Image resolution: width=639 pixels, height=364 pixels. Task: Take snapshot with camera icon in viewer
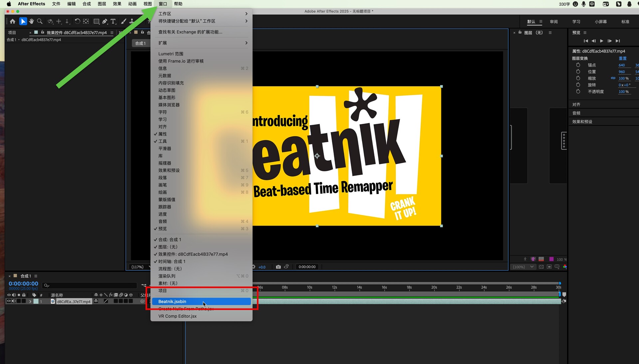point(278,267)
